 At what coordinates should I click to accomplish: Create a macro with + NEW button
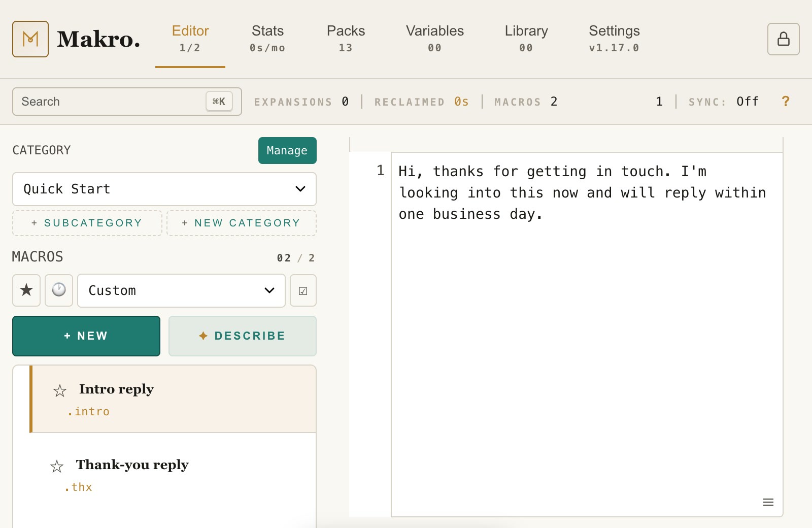click(x=86, y=336)
